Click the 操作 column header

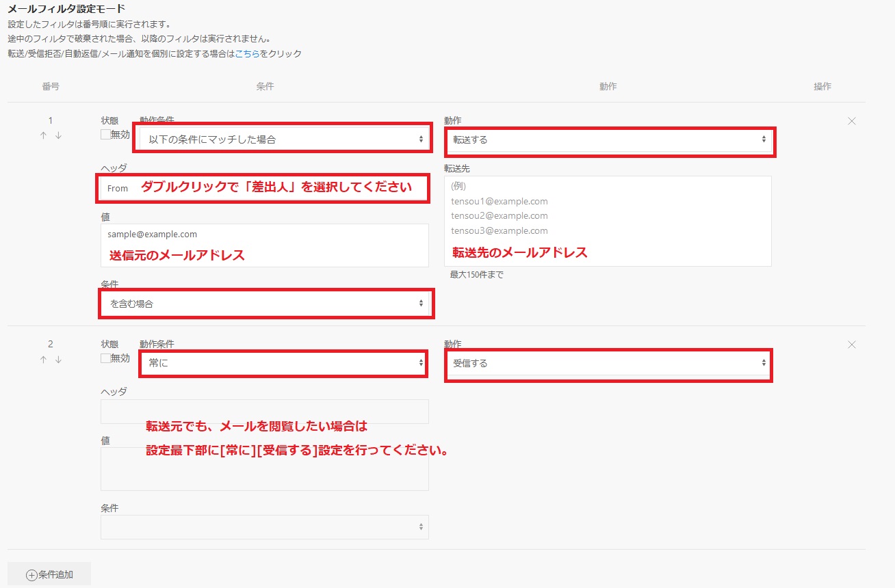tap(822, 87)
